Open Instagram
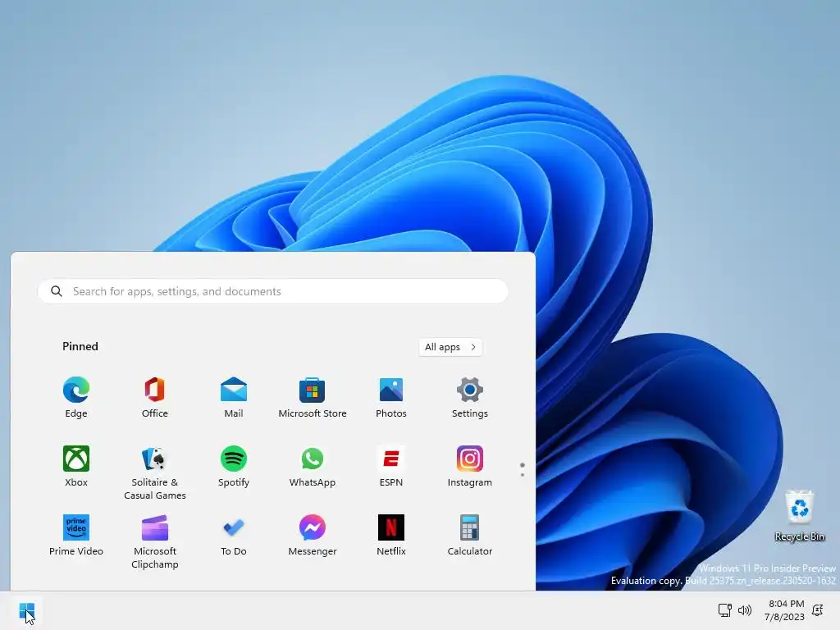 (470, 466)
